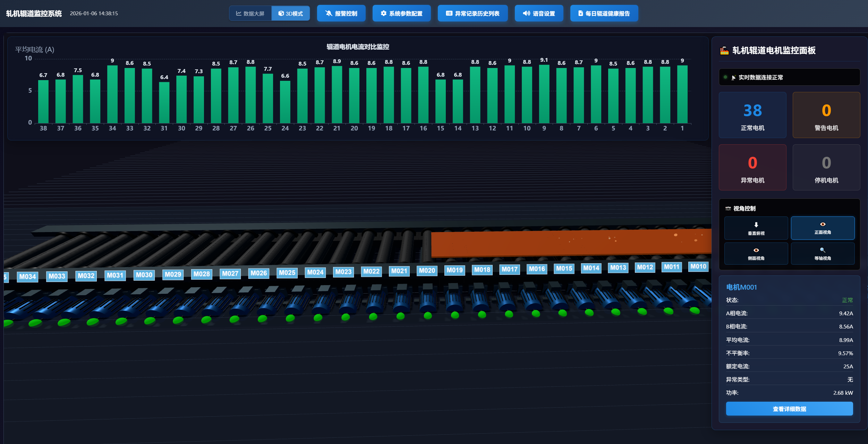Click the speaker icon for voice settings
This screenshot has height=444, width=868.
click(526, 13)
